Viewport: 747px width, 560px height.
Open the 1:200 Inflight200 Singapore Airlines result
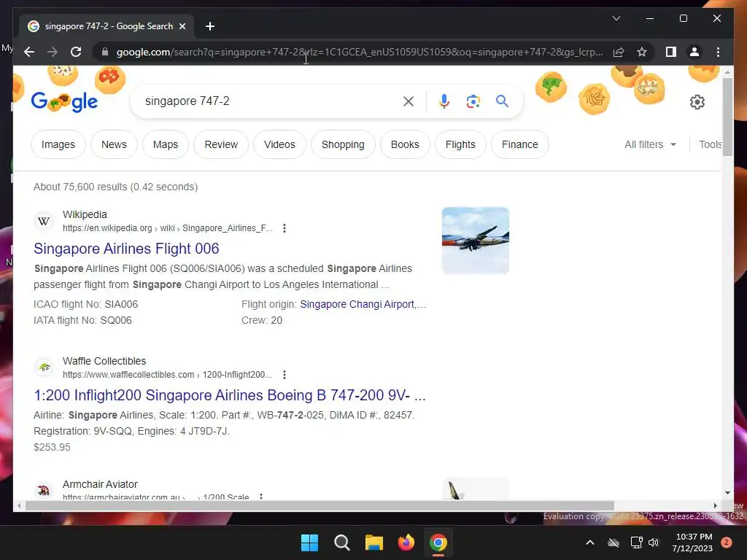coord(230,395)
